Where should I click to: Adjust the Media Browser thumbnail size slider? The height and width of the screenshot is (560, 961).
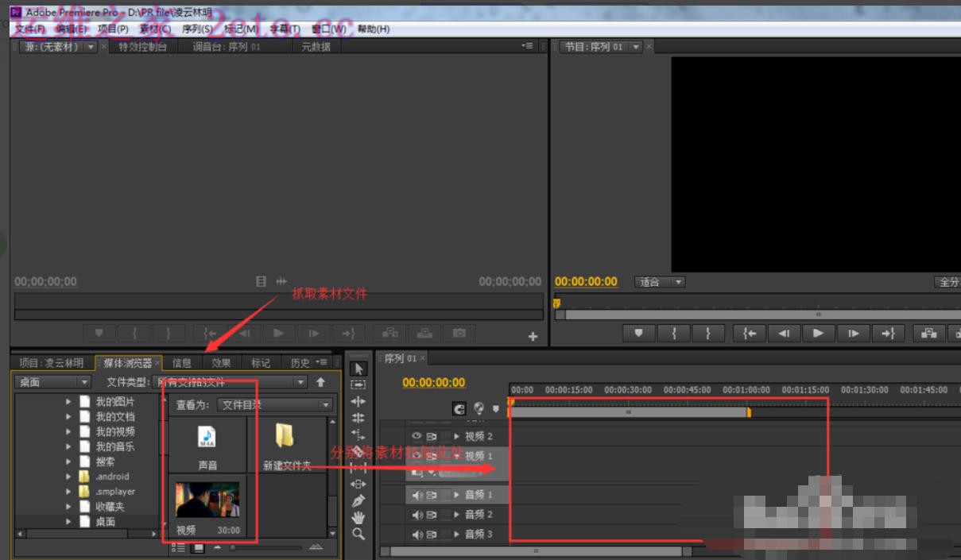click(x=266, y=547)
